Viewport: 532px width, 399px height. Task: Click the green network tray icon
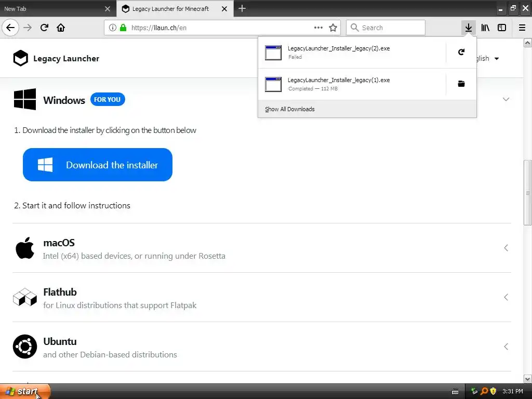coord(474,391)
